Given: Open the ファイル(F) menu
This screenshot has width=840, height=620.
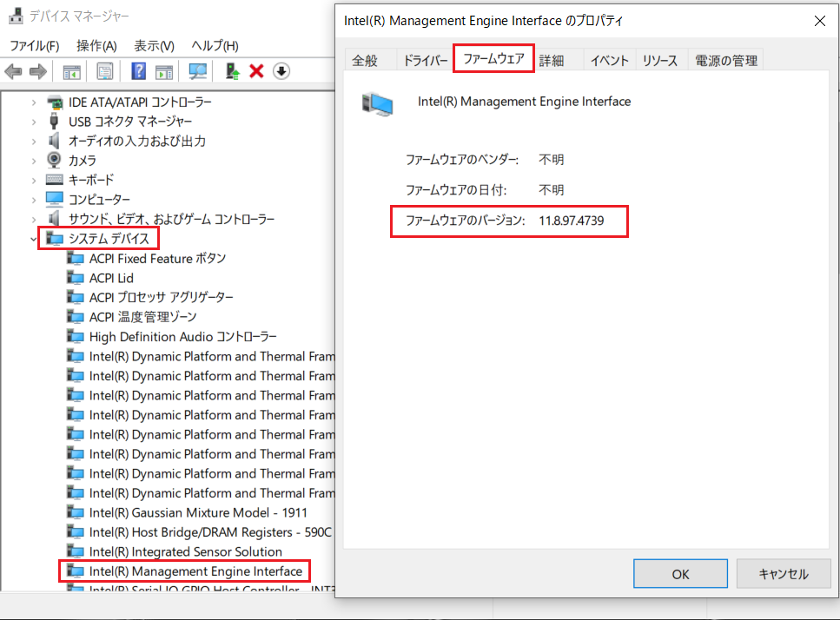Looking at the screenshot, I should click(x=35, y=45).
